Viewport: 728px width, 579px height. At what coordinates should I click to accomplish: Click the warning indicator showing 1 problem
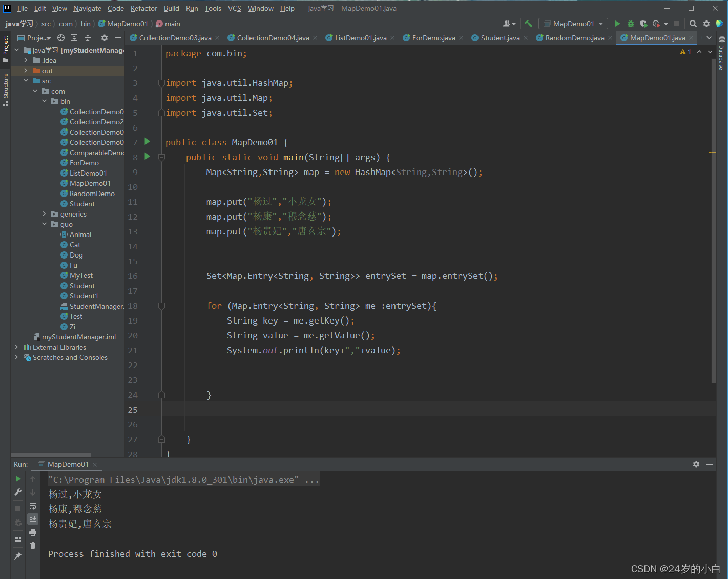coord(685,52)
